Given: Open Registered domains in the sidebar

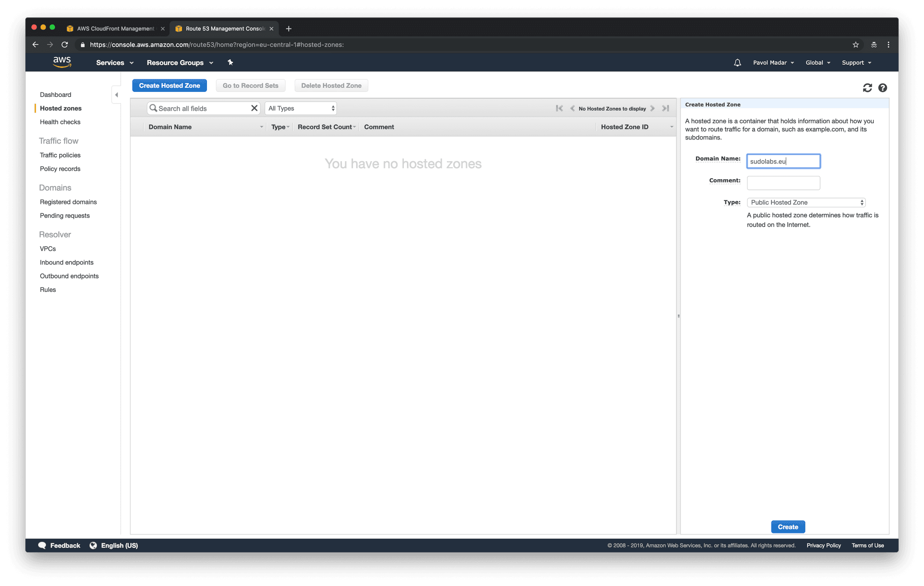Looking at the screenshot, I should pyautogui.click(x=68, y=202).
